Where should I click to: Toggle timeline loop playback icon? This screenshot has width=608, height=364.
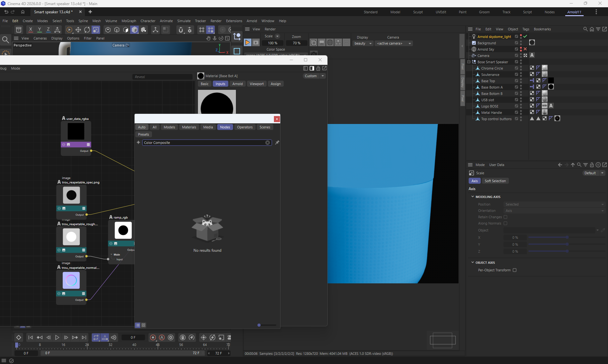pyautogui.click(x=96, y=337)
